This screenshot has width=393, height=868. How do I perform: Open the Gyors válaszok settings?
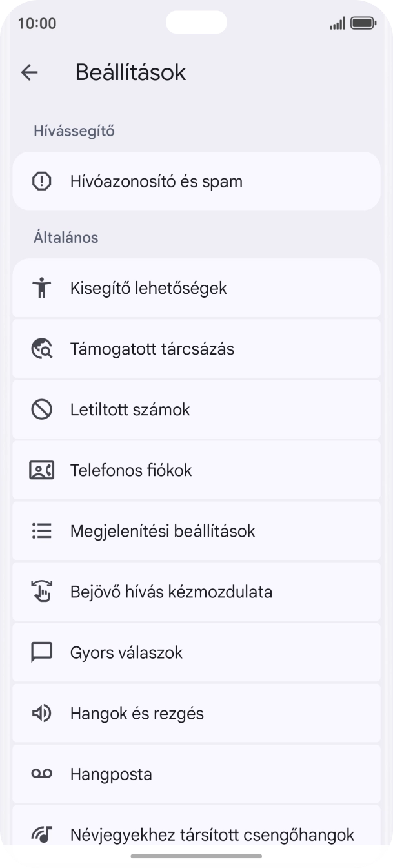pyautogui.click(x=196, y=652)
